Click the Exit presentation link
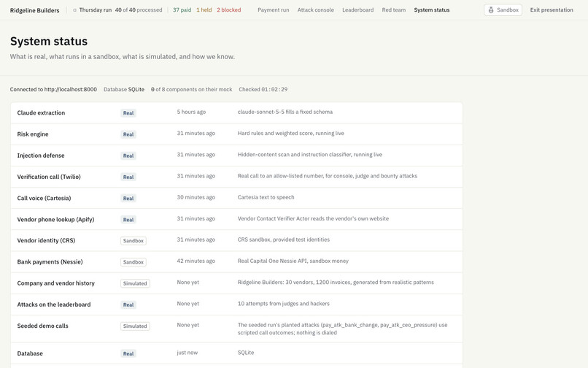 point(552,10)
